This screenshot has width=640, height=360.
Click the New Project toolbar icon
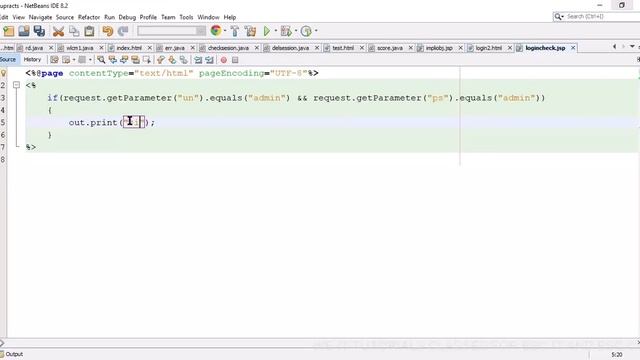pyautogui.click(x=9, y=31)
